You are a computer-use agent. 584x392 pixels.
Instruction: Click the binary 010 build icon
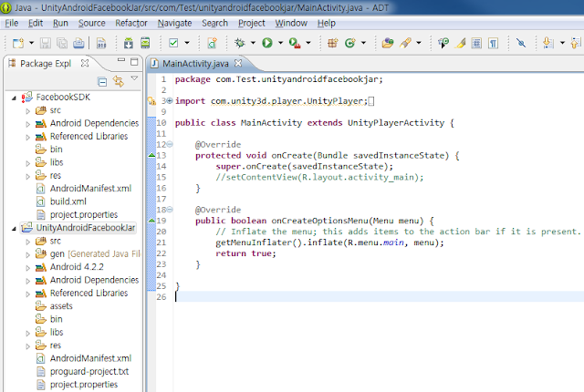101,43
